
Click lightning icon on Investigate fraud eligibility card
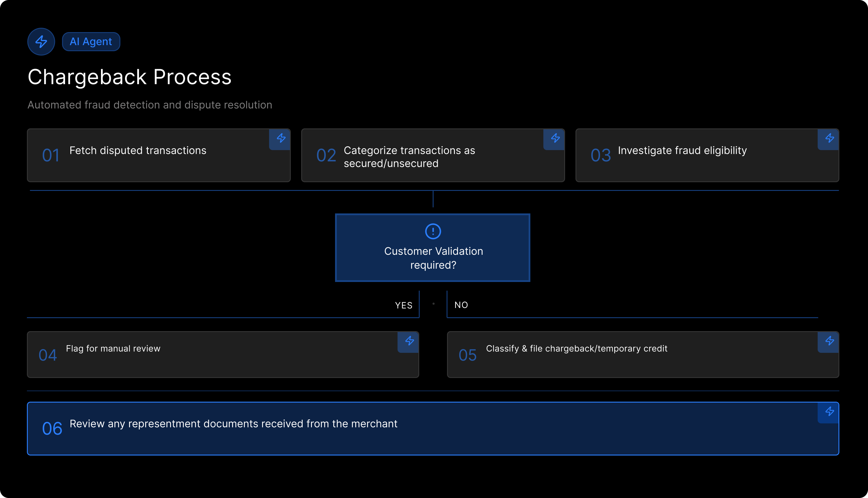coord(829,138)
